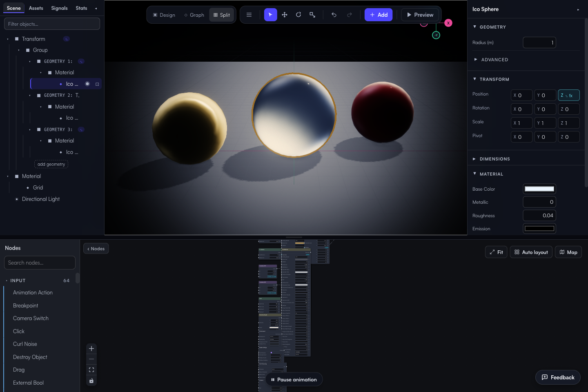Open the Signals tab

click(60, 8)
